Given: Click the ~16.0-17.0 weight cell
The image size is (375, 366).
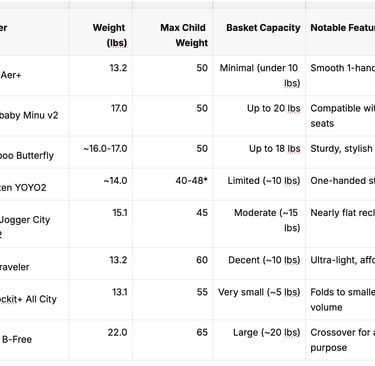Looking at the screenshot, I should click(101, 152).
